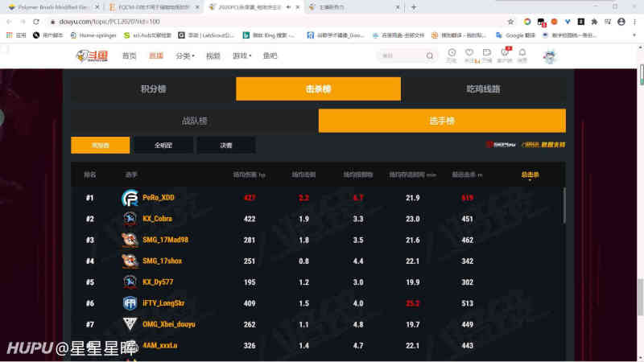Open the browser extensions puzzle icon
The height and width of the screenshot is (362, 644).
(594, 22)
